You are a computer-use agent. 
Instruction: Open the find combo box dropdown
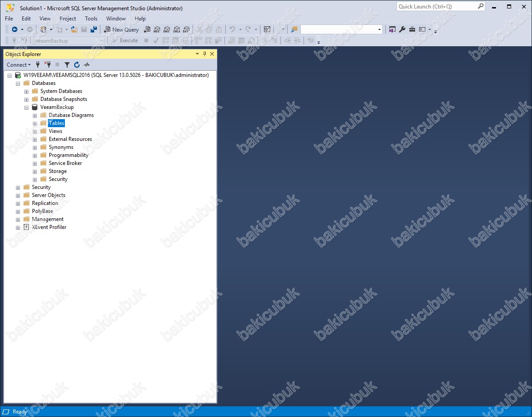tap(379, 29)
